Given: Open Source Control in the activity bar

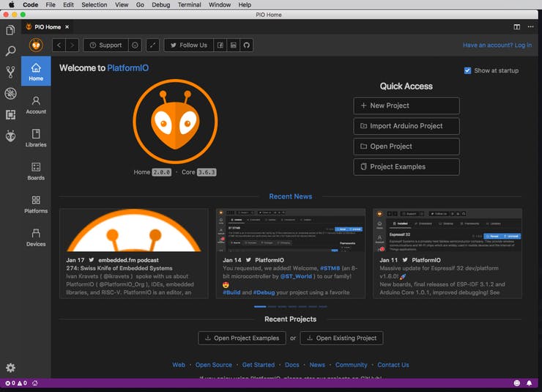Looking at the screenshot, I should coord(10,72).
